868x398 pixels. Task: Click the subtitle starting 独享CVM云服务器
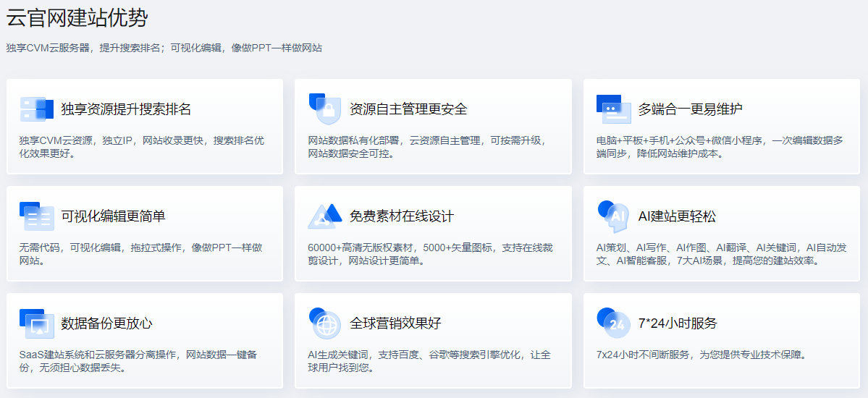coord(164,48)
